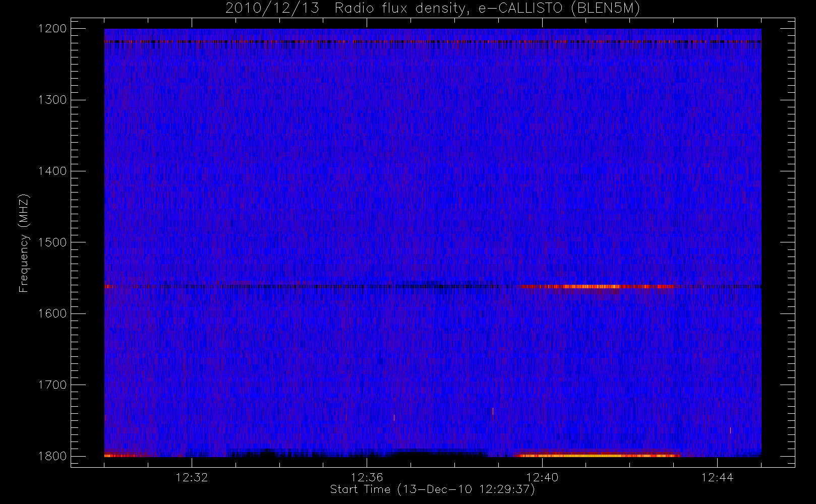Click the 1400 frequency tick label
The image size is (816, 504).
coord(52,171)
